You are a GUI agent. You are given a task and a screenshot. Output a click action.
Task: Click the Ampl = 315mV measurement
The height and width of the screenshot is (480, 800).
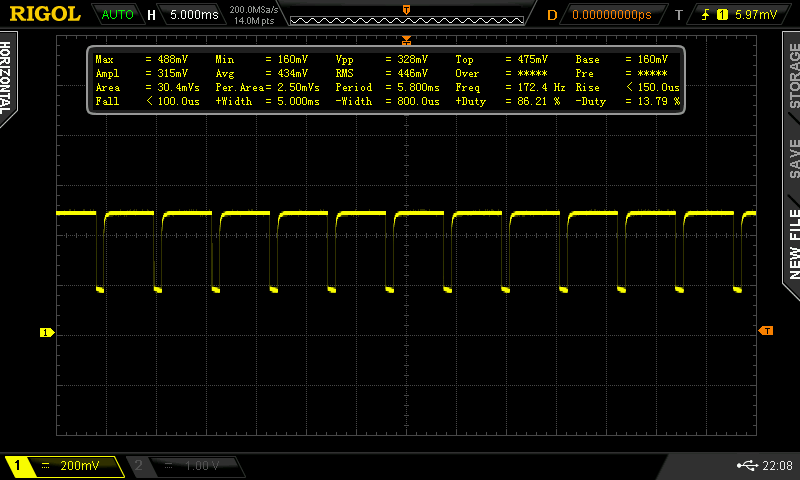[x=141, y=73]
